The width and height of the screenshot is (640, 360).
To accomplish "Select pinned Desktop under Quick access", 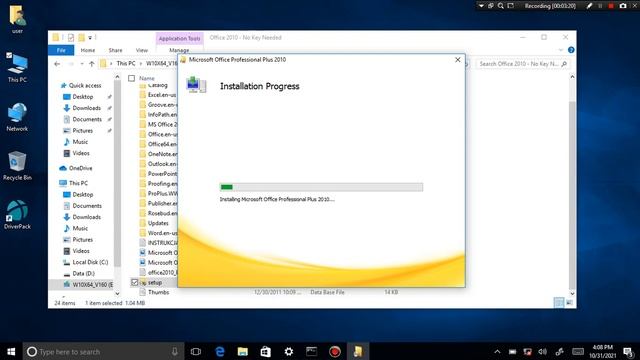I will tap(82, 97).
